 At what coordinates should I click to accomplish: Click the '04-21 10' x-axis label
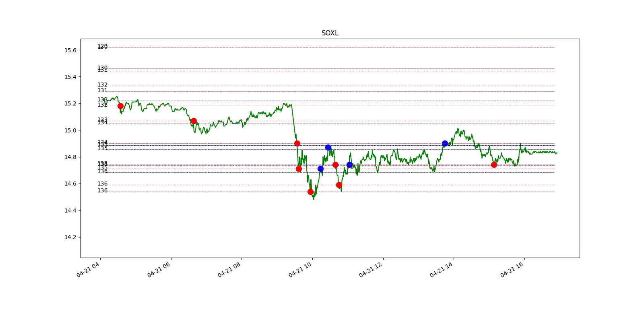tap(300, 270)
